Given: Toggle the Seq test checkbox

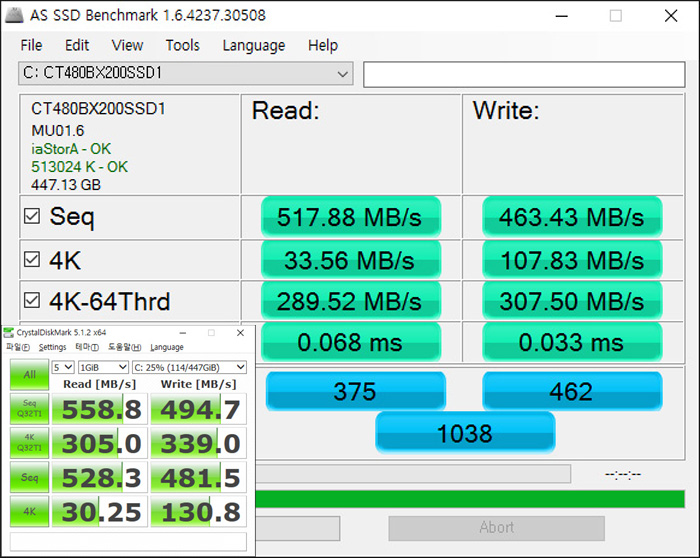Looking at the screenshot, I should coord(32,216).
